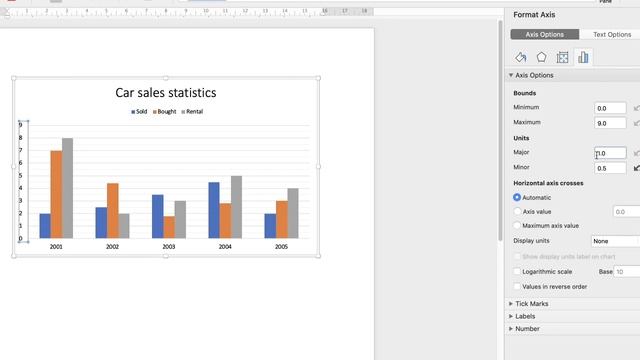Image resolution: width=640 pixels, height=360 pixels.
Task: Click the logarithmic Base input field
Action: 627,271
